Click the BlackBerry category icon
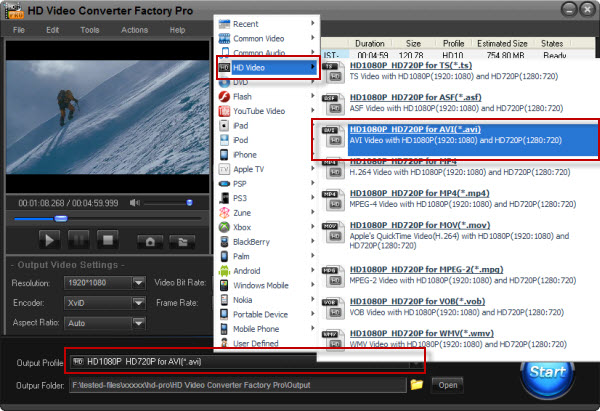 [x=224, y=242]
